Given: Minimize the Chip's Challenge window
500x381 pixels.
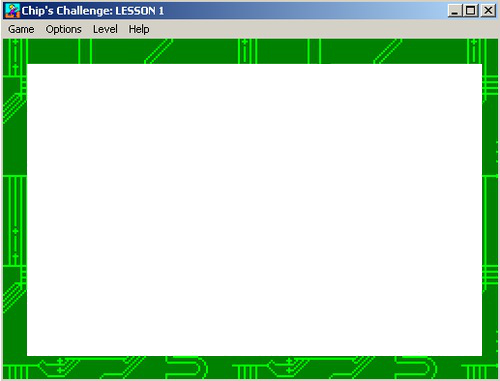Looking at the screenshot, I should pyautogui.click(x=455, y=11).
